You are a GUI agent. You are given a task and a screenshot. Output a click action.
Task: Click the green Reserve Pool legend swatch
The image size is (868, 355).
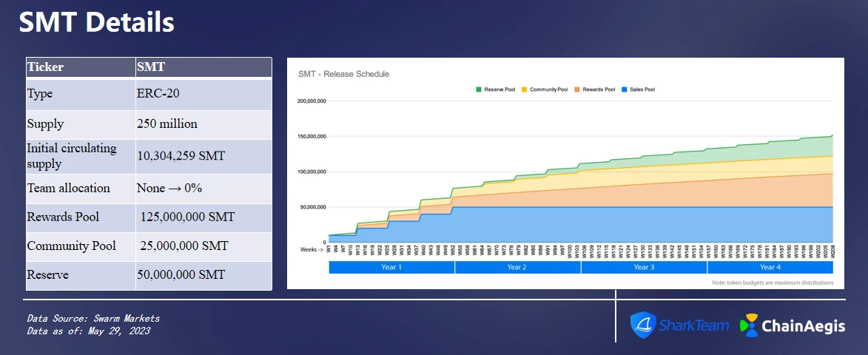[479, 89]
